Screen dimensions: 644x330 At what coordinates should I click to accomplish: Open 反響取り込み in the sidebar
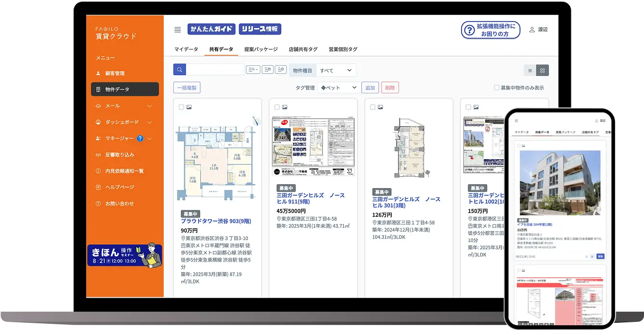120,154
